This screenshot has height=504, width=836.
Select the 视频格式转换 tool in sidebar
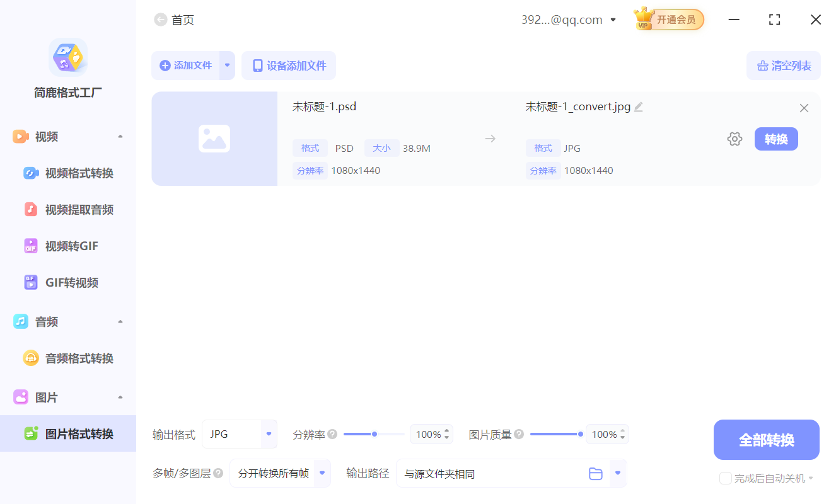[x=69, y=173]
